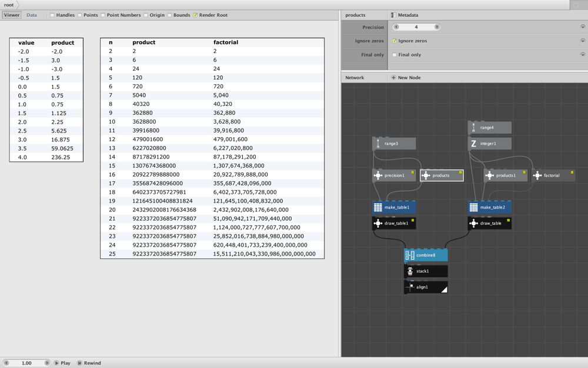
Task: Click the window button at top-right corner
Action: tap(576, 5)
